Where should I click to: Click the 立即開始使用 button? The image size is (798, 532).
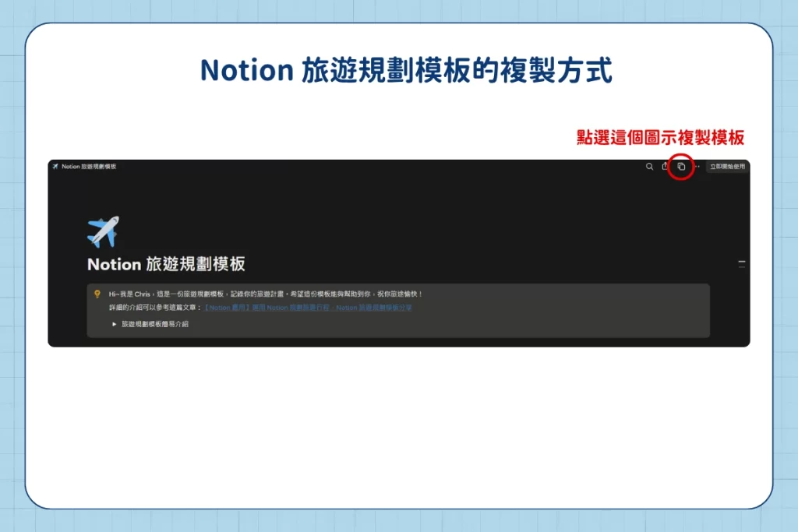pyautogui.click(x=729, y=167)
